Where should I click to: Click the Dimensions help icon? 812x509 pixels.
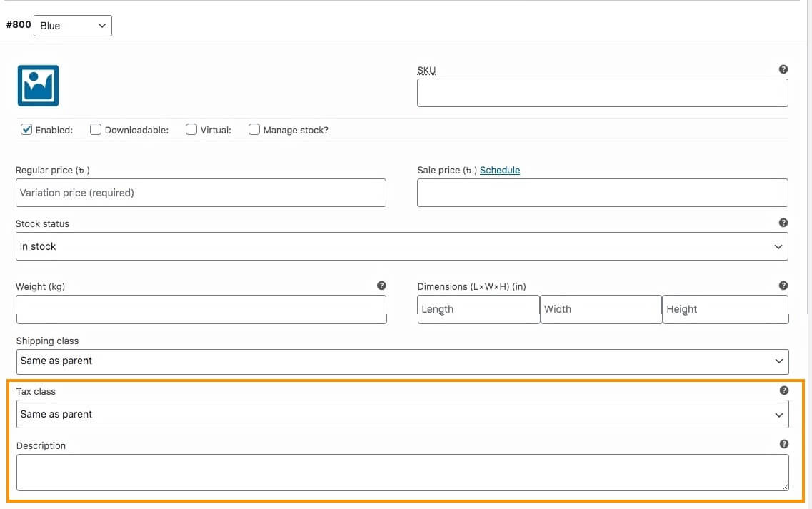(x=783, y=286)
